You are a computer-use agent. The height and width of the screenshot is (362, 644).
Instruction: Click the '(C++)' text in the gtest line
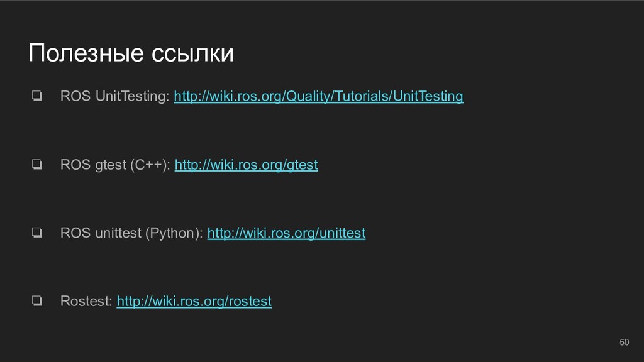pos(150,165)
